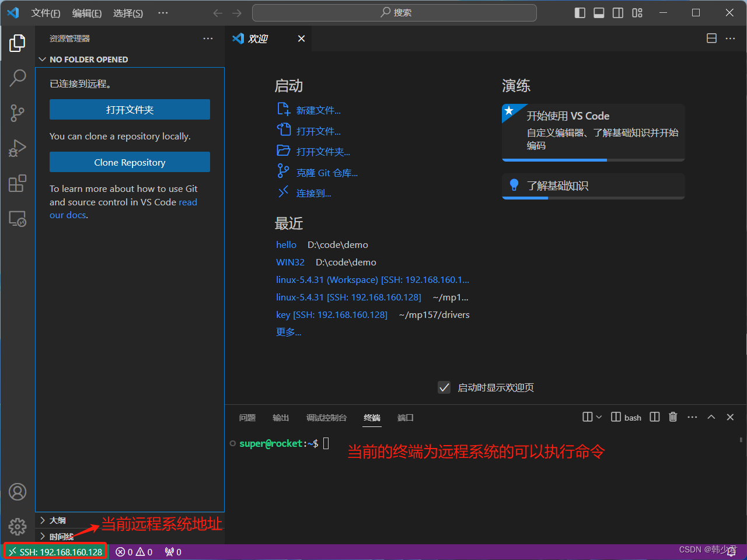Screen dimensions: 747x560
Task: Open the Explorer view in activity bar
Action: 18,43
